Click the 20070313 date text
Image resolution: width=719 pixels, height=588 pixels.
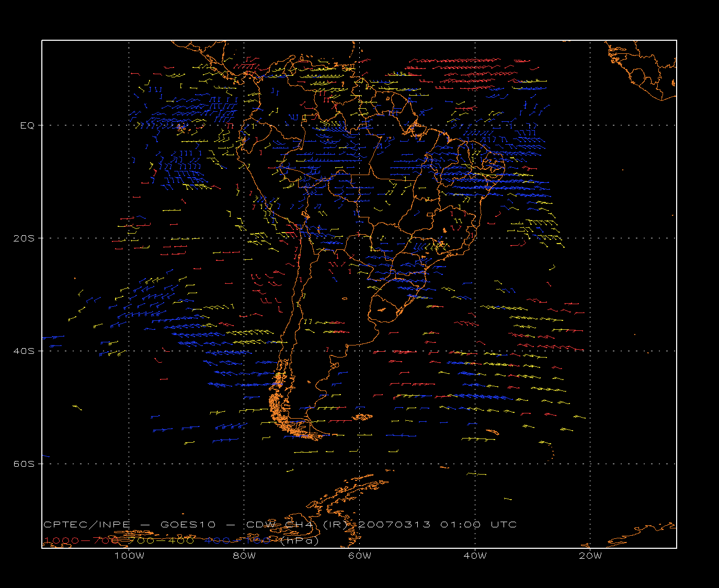tap(394, 525)
